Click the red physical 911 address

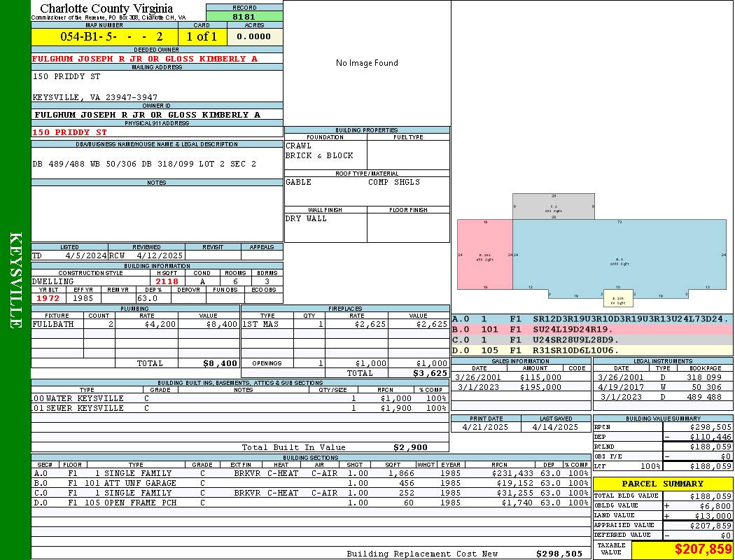[x=69, y=132]
